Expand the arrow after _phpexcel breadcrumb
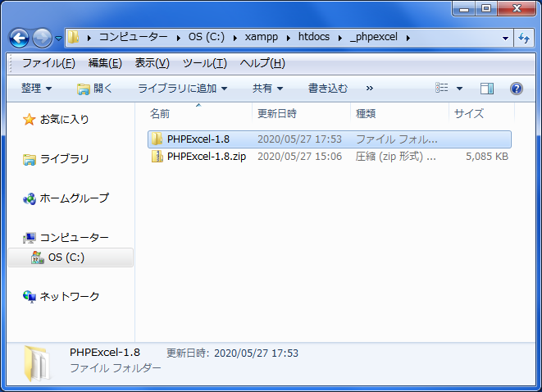Image resolution: width=542 pixels, height=392 pixels. (408, 38)
